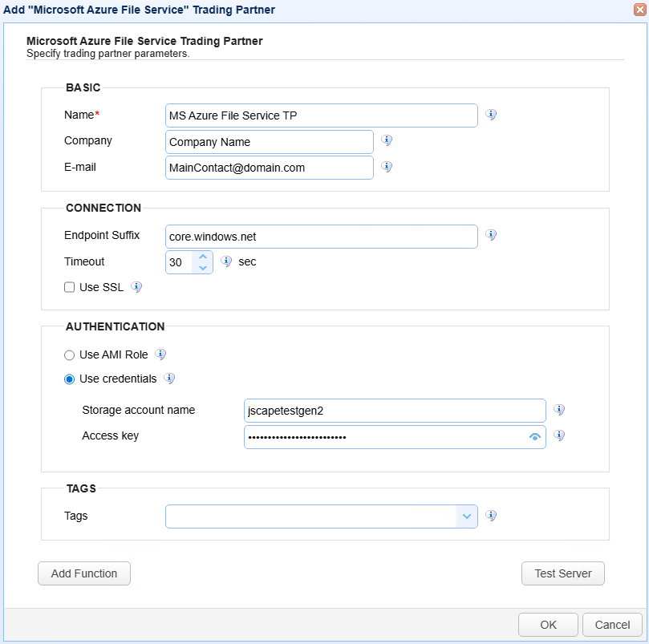Click the info icon next to Timeout
Image resolution: width=649 pixels, height=644 pixels.
(226, 261)
